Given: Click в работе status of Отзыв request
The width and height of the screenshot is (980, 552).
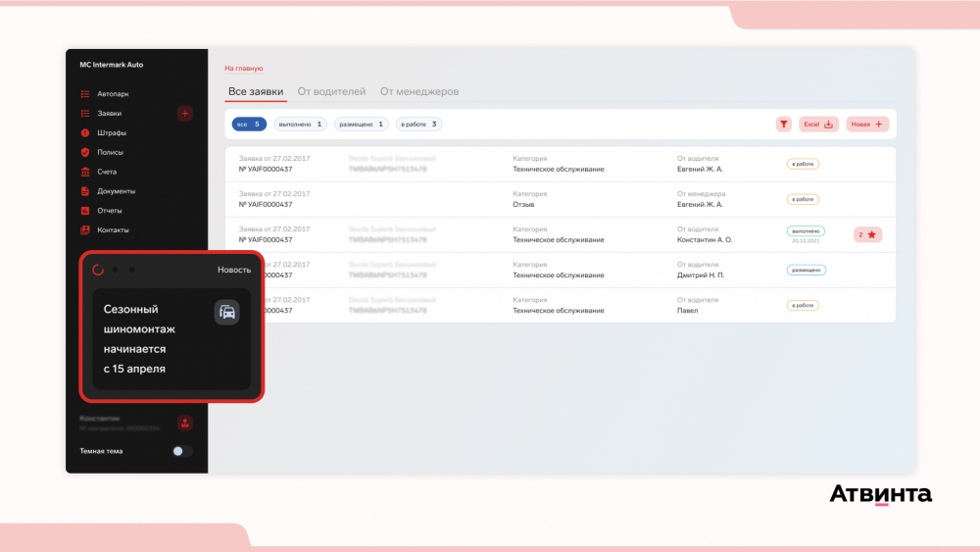Looking at the screenshot, I should [x=803, y=199].
